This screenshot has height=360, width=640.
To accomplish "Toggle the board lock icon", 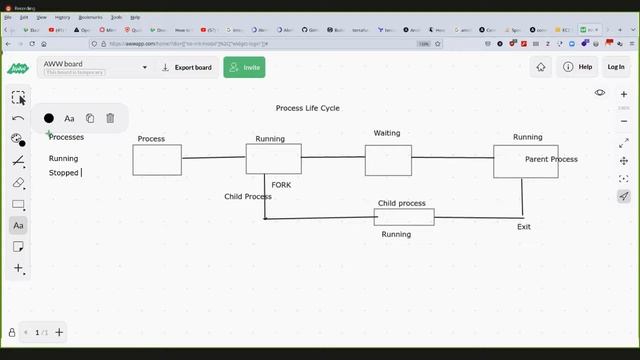I will tap(12, 332).
